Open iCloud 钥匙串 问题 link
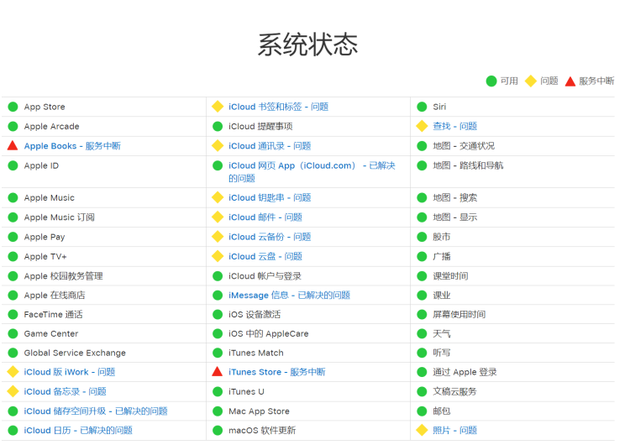 click(x=270, y=198)
